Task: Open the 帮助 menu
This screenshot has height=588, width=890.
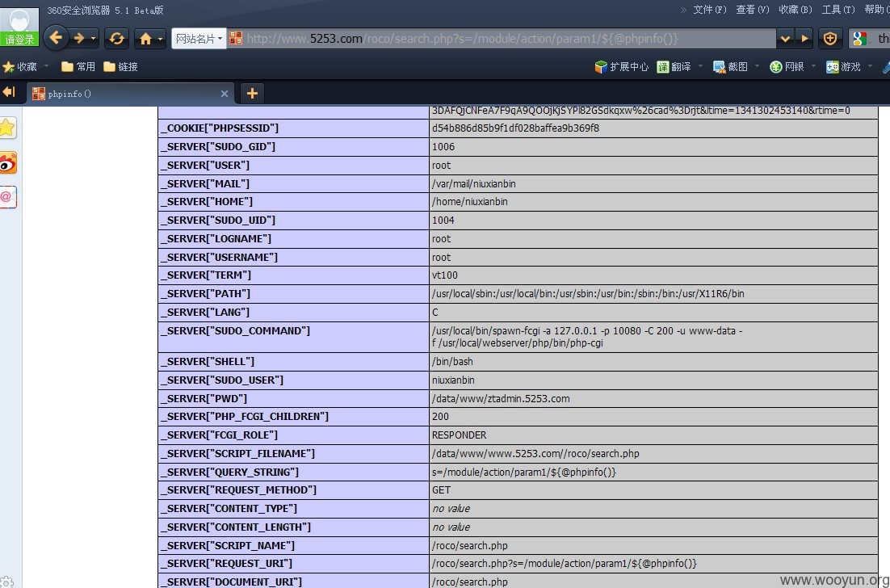Action: pyautogui.click(x=877, y=10)
